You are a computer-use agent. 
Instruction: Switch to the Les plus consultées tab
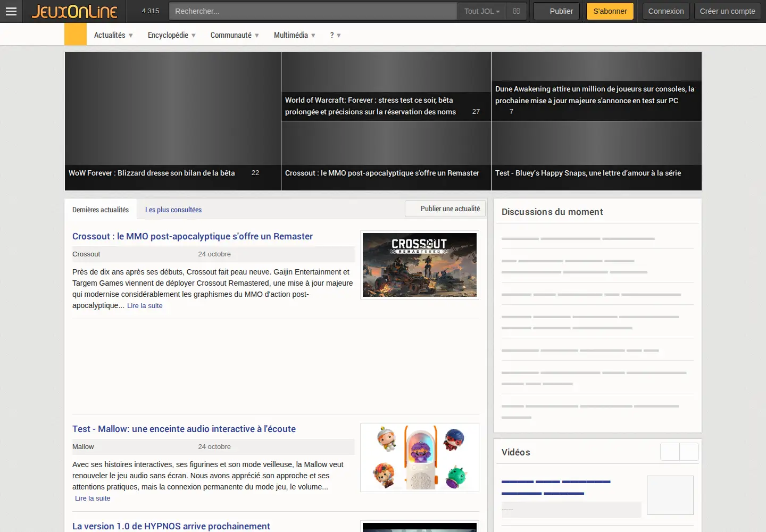click(x=173, y=210)
